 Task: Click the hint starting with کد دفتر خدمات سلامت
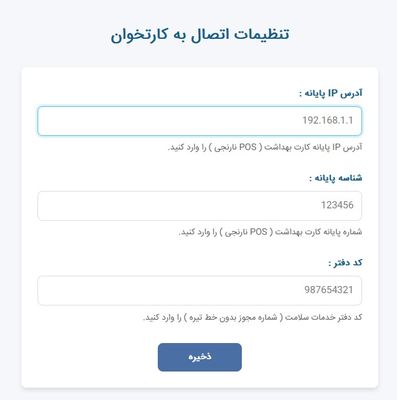click(252, 317)
